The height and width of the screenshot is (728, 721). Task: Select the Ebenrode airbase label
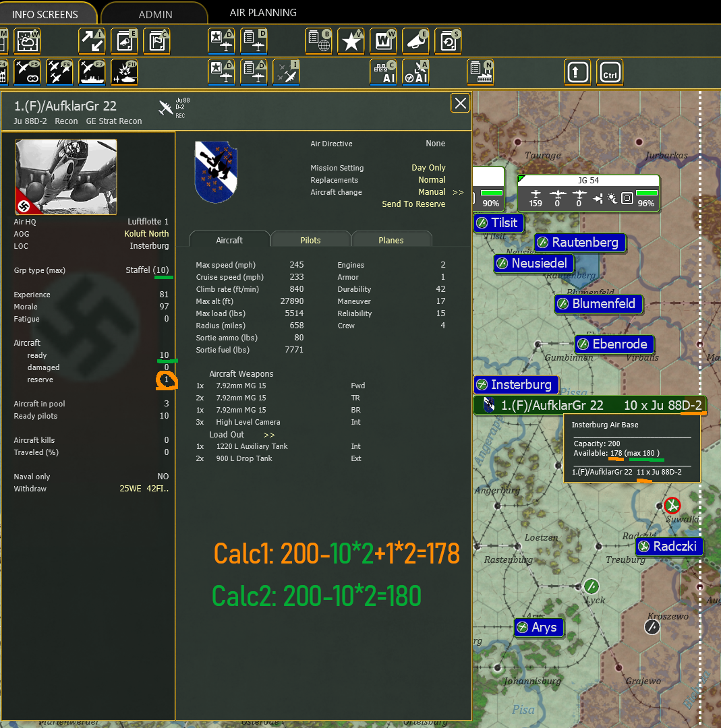click(x=614, y=344)
